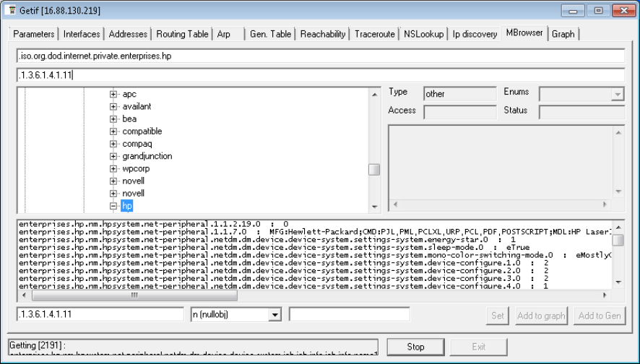Select the NSLookup tab
Screen dimensions: 640x364
pos(424,34)
